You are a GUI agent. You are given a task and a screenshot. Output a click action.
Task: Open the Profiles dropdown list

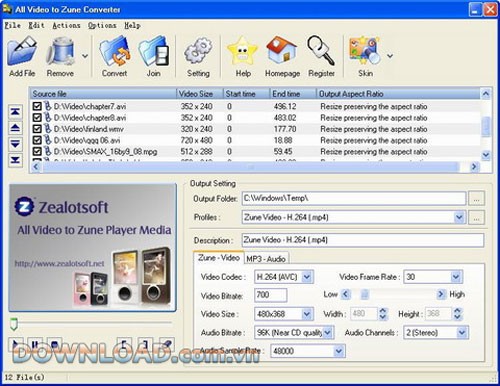(x=459, y=217)
